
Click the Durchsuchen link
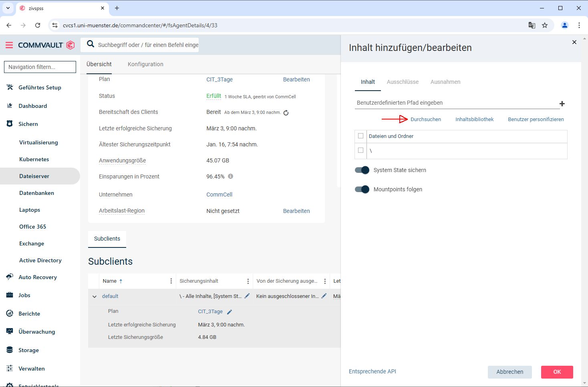tap(425, 120)
